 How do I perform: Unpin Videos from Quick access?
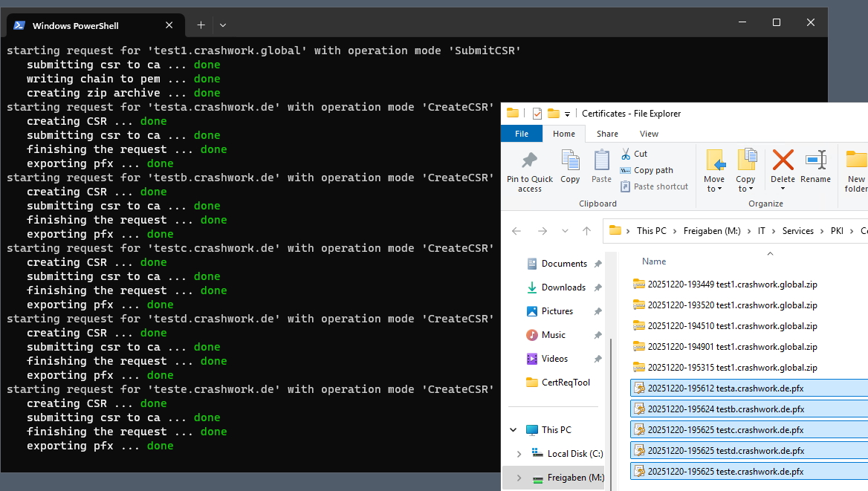tap(597, 358)
